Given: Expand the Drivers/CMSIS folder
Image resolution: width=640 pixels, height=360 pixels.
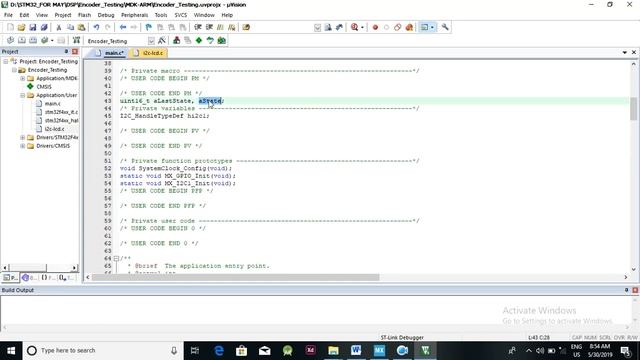Looking at the screenshot, I should coord(22,146).
